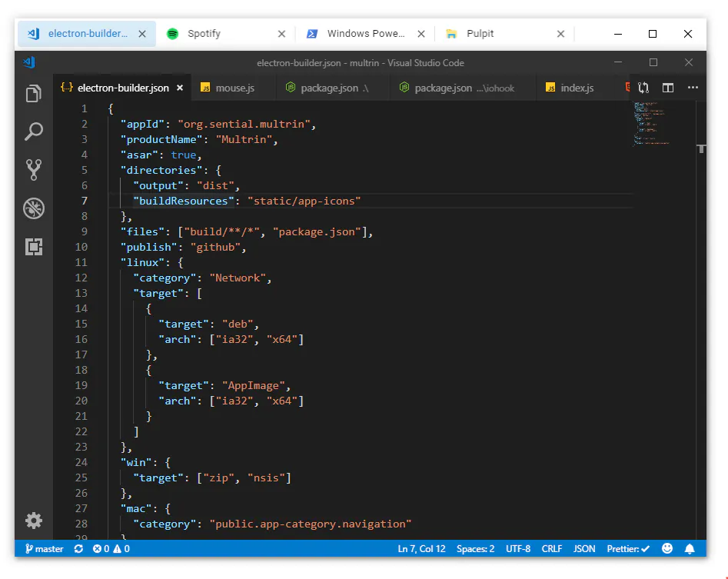Click the Prettier status indicator
The width and height of the screenshot is (728, 579).
point(628,549)
